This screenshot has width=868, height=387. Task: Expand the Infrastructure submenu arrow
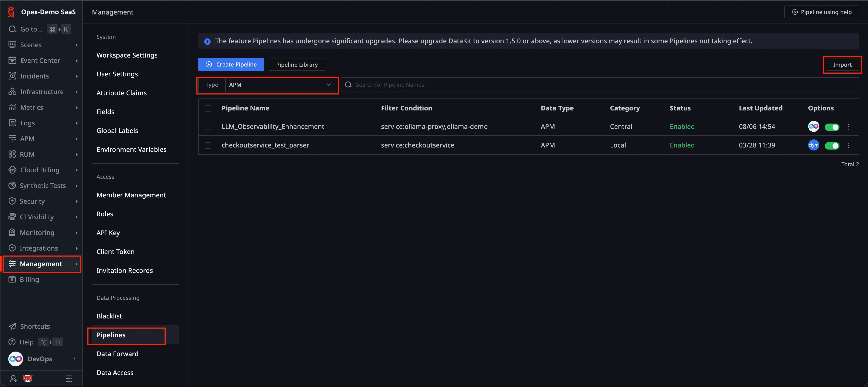pyautogui.click(x=77, y=92)
